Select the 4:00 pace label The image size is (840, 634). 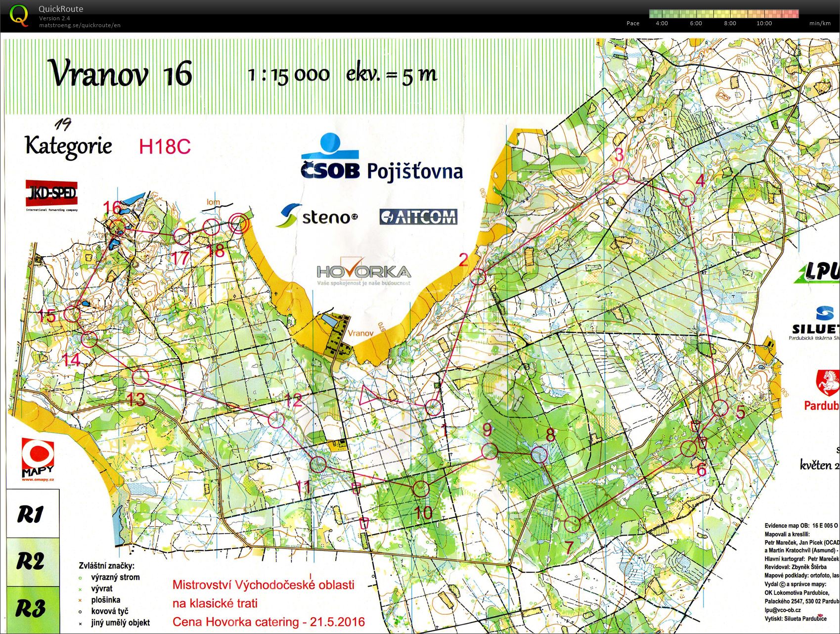662,23
